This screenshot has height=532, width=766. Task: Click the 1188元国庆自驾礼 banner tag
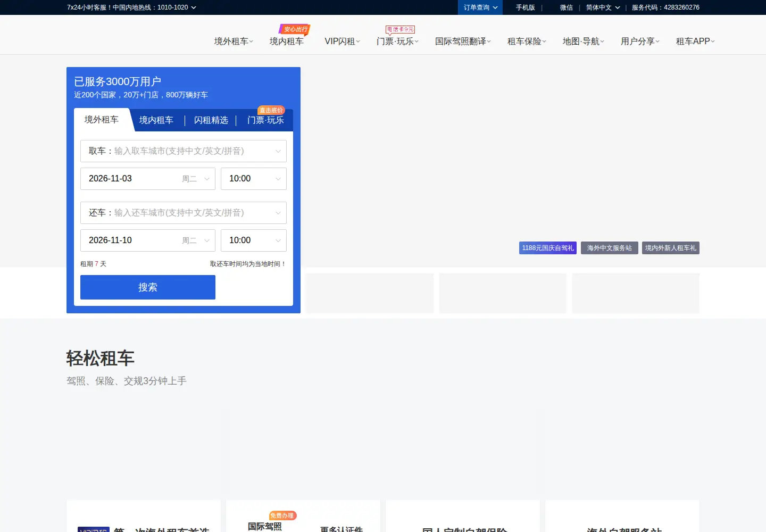pos(548,248)
